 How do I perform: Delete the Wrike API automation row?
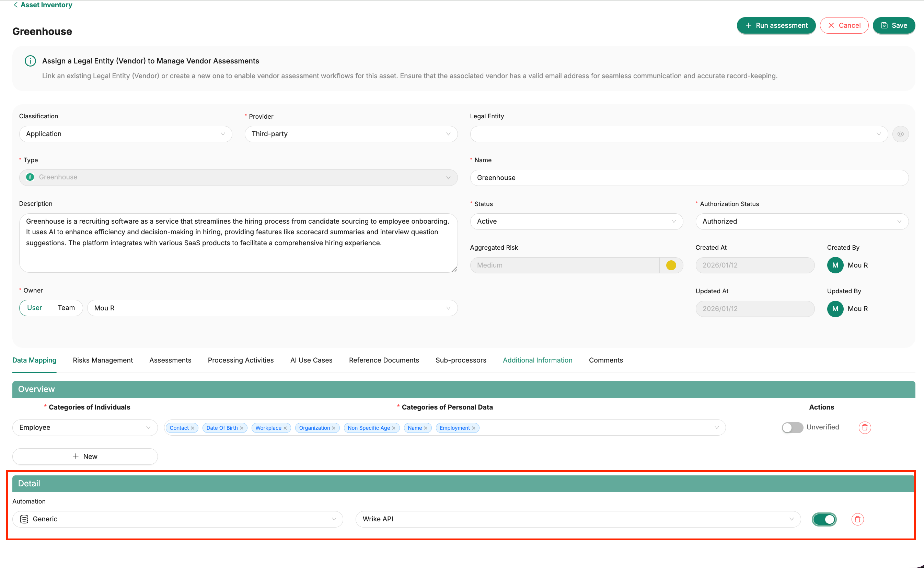(x=857, y=519)
